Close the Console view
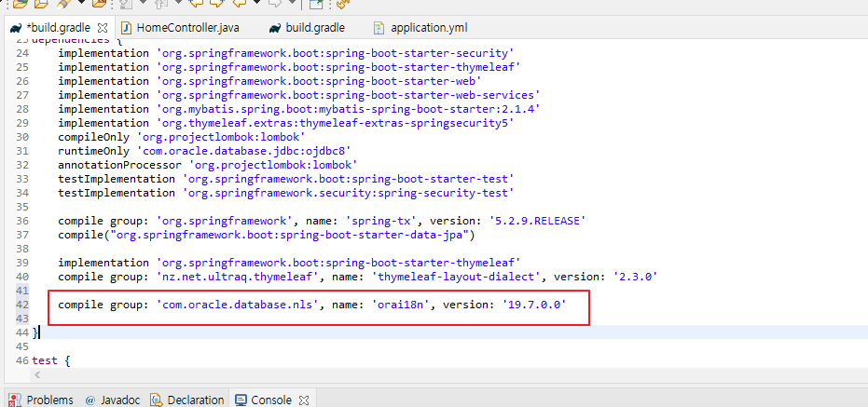 [303, 400]
